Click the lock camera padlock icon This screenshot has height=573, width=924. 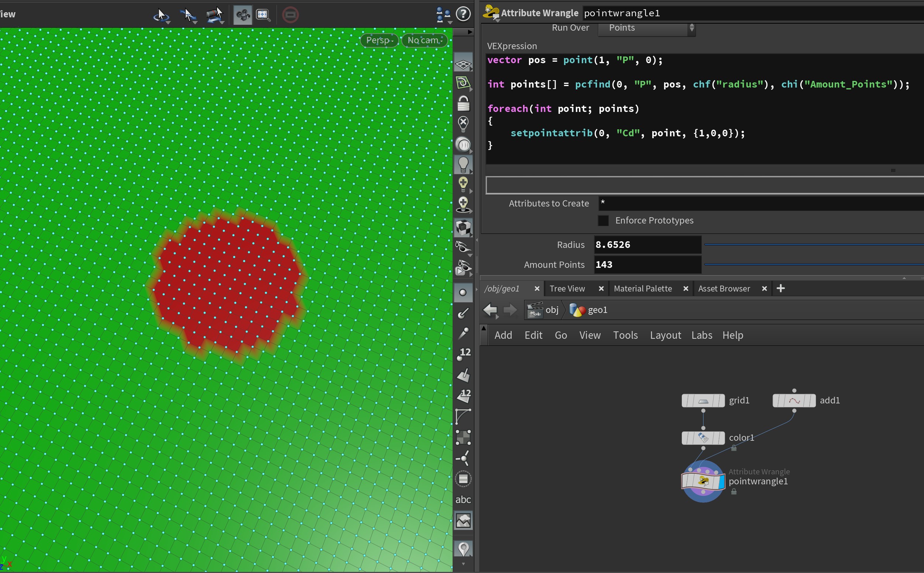(463, 103)
